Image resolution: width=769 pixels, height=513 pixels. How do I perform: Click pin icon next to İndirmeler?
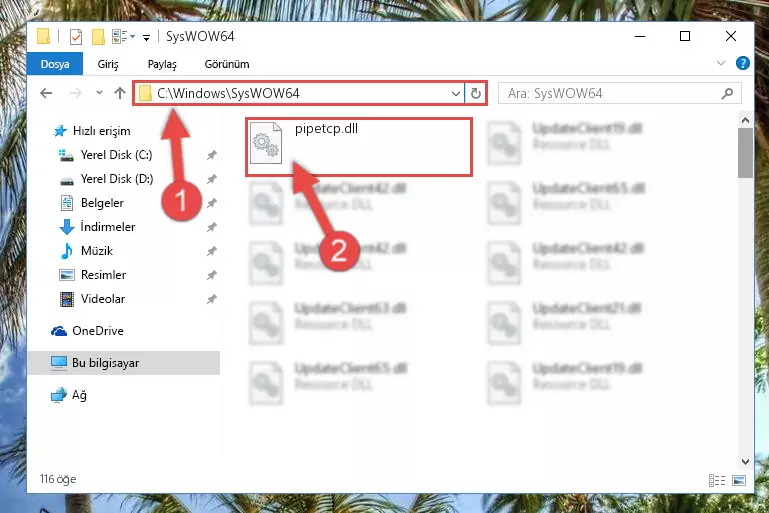point(212,227)
